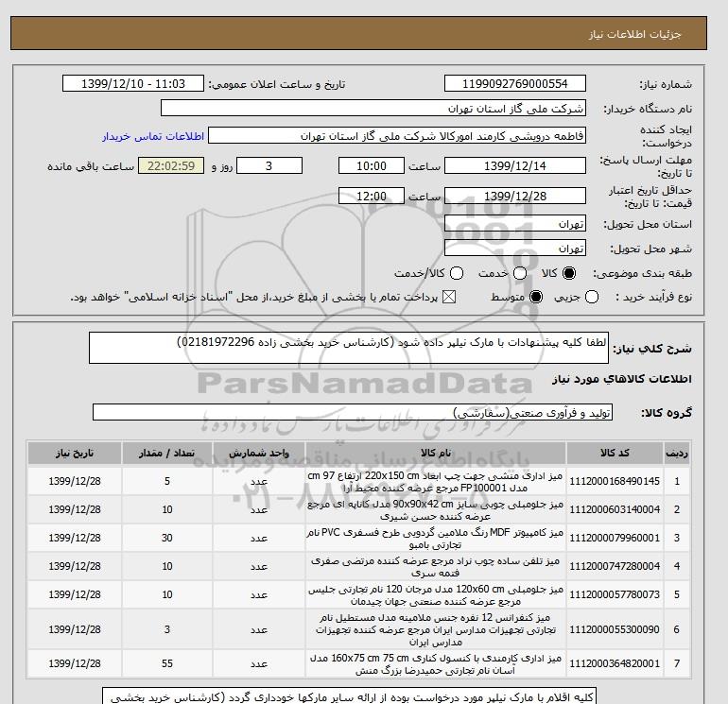This screenshot has height=704, width=728.
Task: Click the نام کالا column header
Action: pos(436,453)
